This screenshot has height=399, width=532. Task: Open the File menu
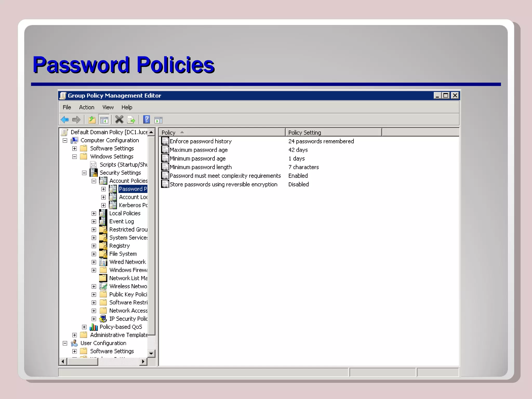pyautogui.click(x=67, y=107)
